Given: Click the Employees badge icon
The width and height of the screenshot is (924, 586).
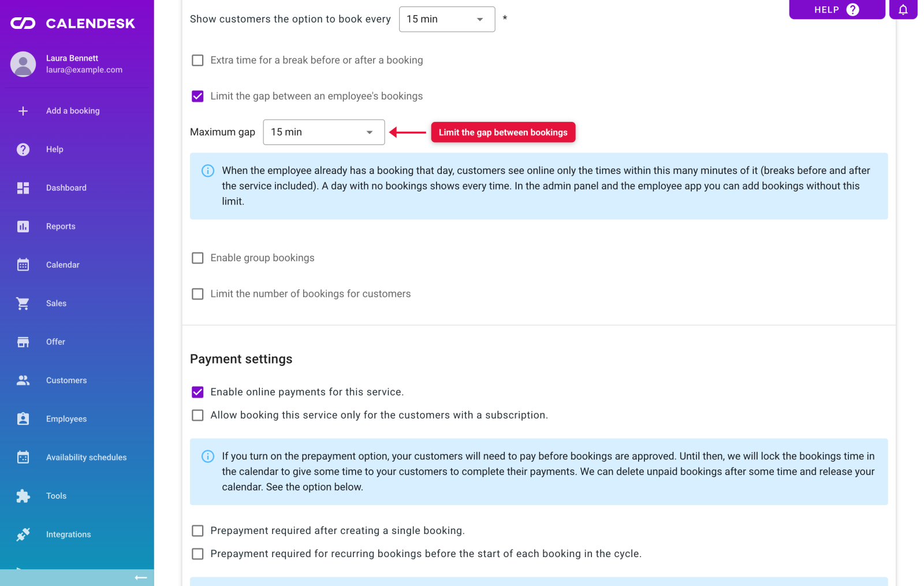Looking at the screenshot, I should pyautogui.click(x=23, y=419).
